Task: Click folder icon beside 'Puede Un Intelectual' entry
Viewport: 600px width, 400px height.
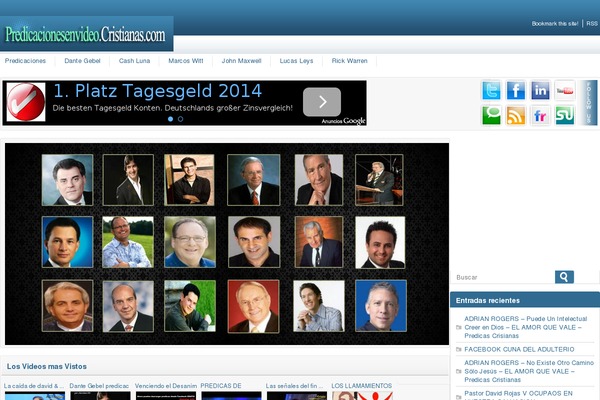Action: [458, 327]
